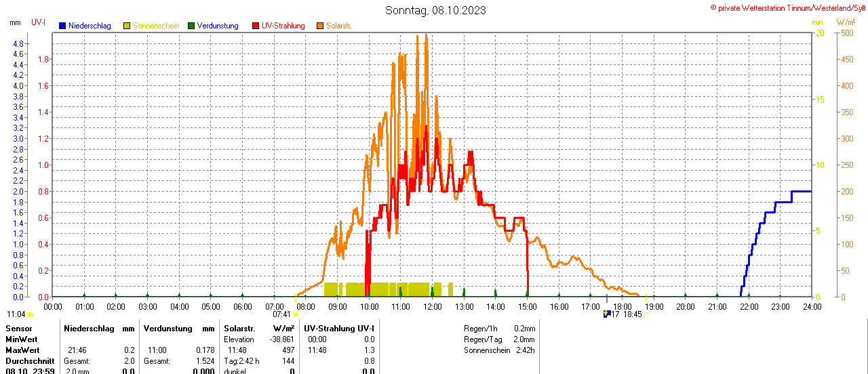Click the orange Solarstr. legend swatch

click(320, 26)
